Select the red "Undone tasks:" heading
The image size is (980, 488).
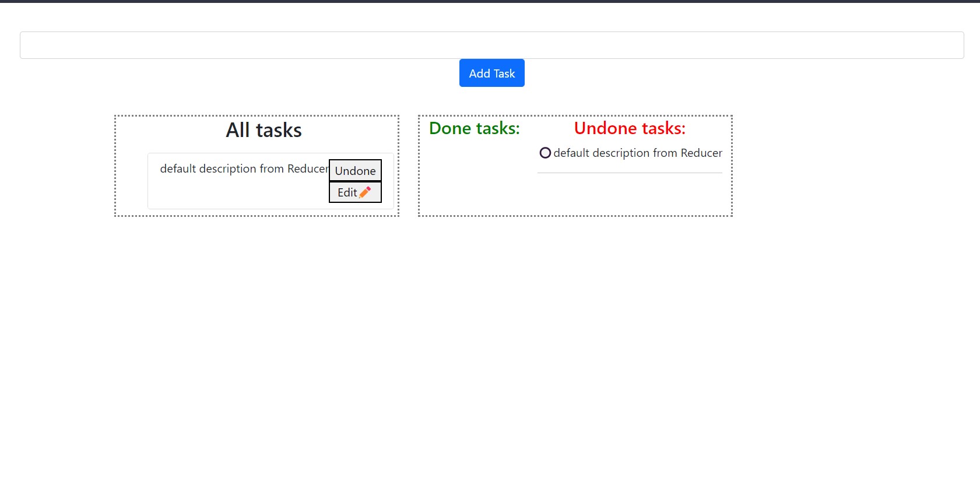pos(630,128)
